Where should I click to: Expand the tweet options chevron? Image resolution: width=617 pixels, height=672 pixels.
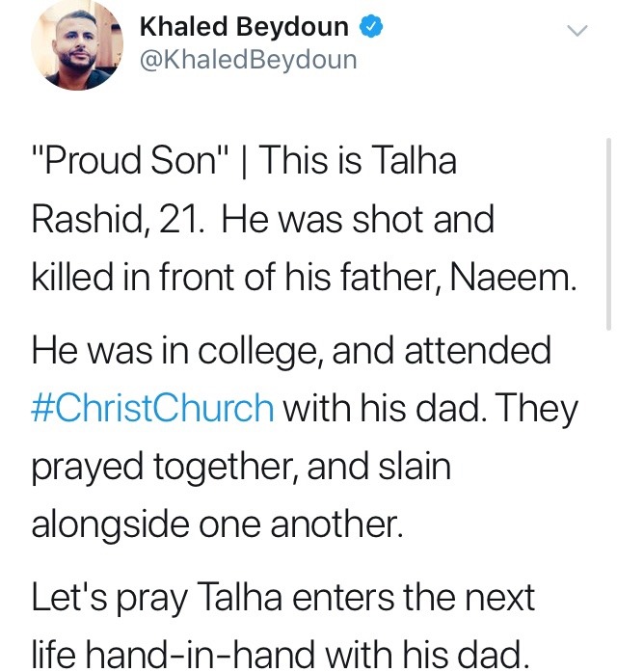tap(577, 31)
